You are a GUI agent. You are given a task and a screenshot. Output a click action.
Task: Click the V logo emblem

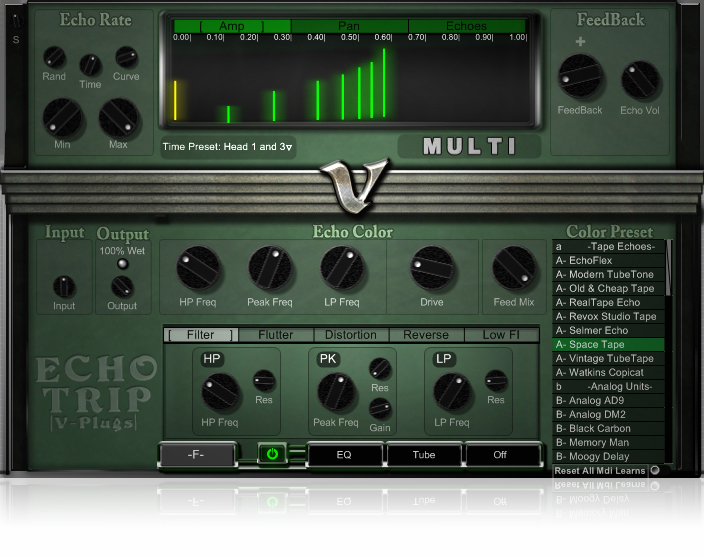point(353,184)
